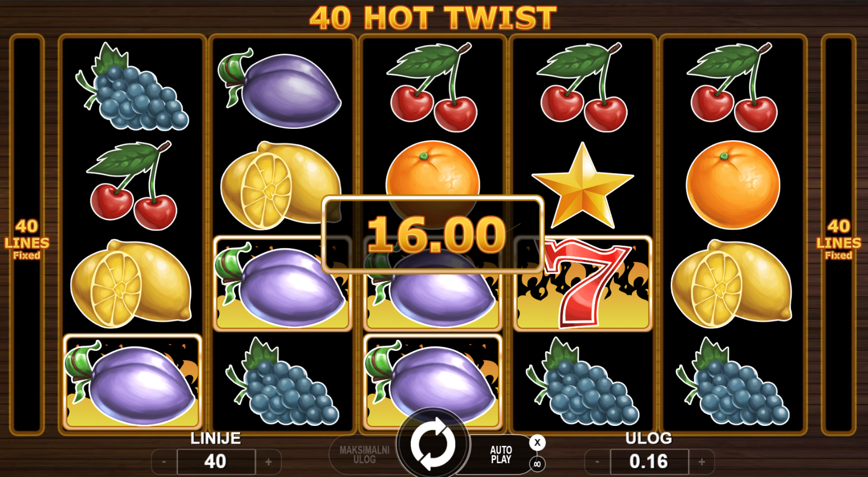Click the Ulog value field showing 0.16
This screenshot has width=868, height=477.
649,462
